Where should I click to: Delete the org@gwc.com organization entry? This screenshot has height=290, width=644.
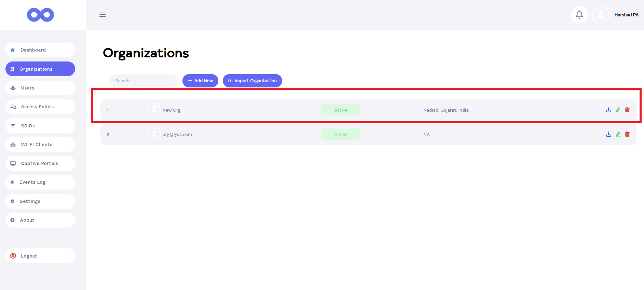pos(627,135)
